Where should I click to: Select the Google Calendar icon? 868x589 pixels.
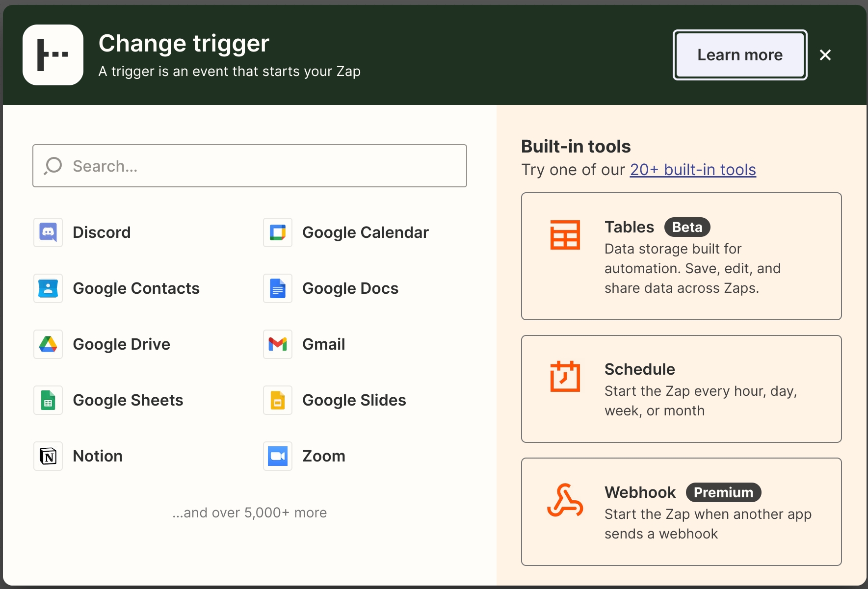[x=278, y=232]
